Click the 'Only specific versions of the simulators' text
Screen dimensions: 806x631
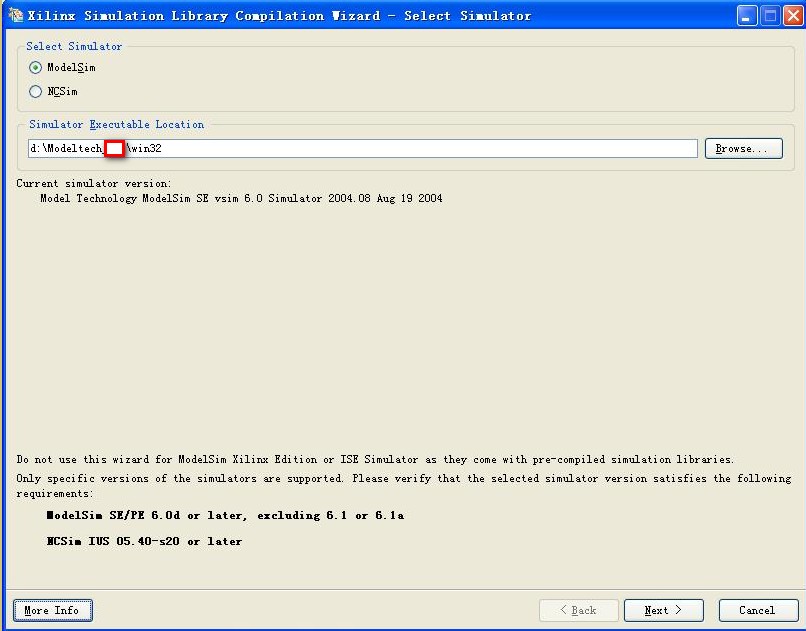click(404, 486)
